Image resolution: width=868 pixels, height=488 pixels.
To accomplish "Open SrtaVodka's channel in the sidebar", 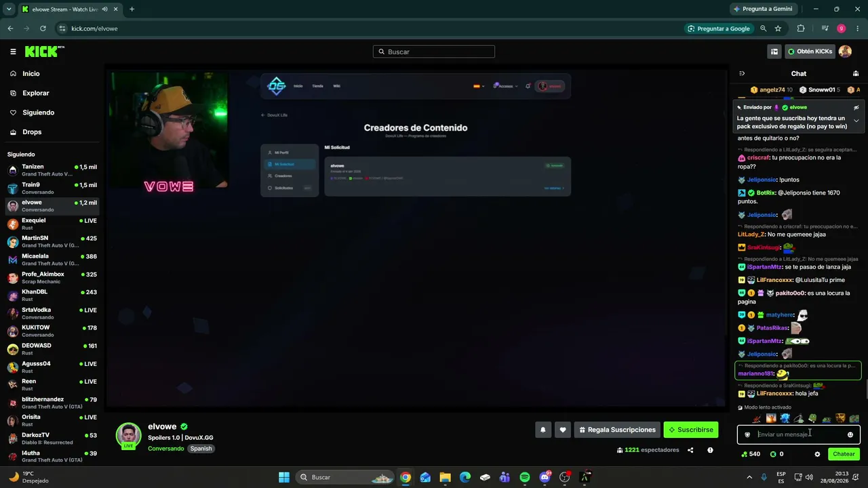I will tap(52, 314).
